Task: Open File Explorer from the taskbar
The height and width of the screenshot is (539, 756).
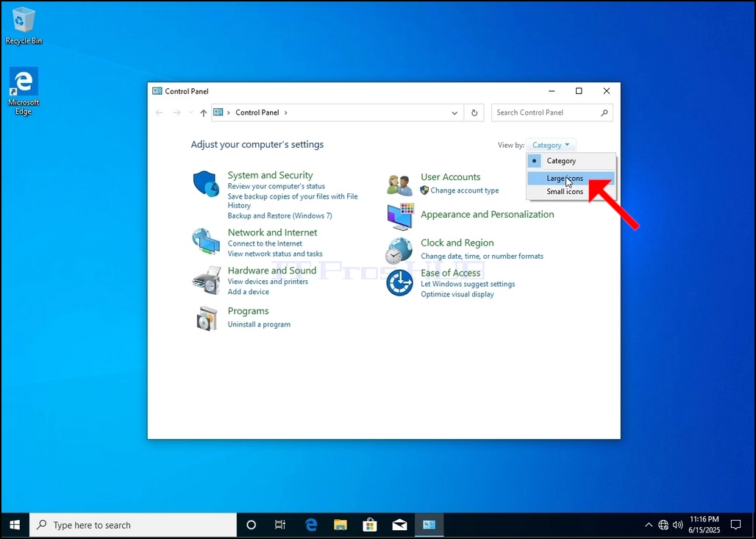Action: (x=340, y=525)
